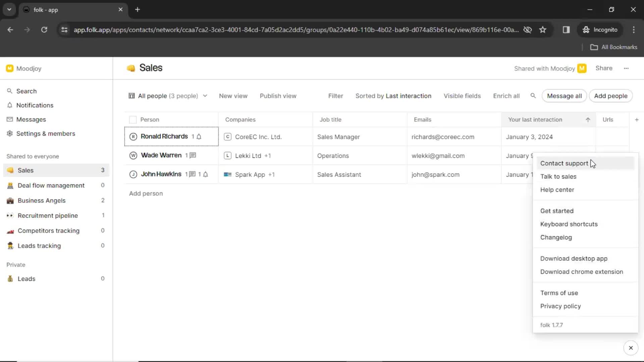The image size is (644, 362).
Task: Open Business Angels group
Action: click(x=56, y=200)
